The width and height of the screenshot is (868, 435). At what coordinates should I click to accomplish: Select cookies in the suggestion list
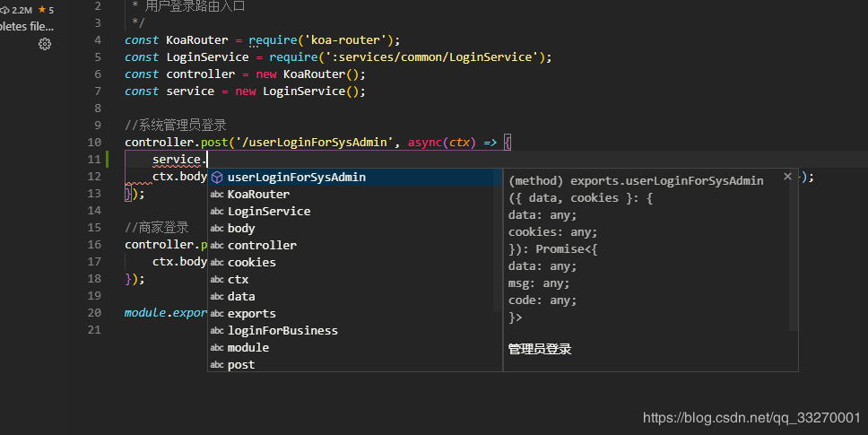click(355, 262)
